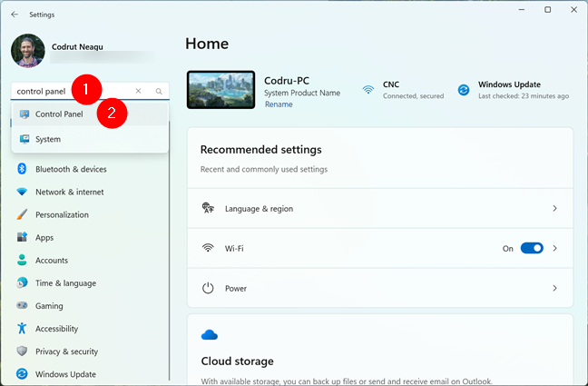
Task: Open Control Panel search result
Action: coord(90,114)
